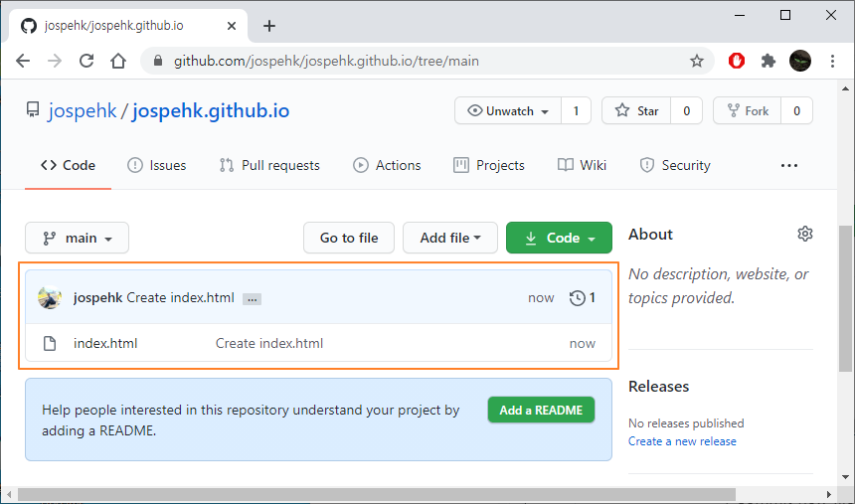Close the jospehk.github.io browser tab
Image resolution: width=855 pixels, height=504 pixels.
point(232,26)
